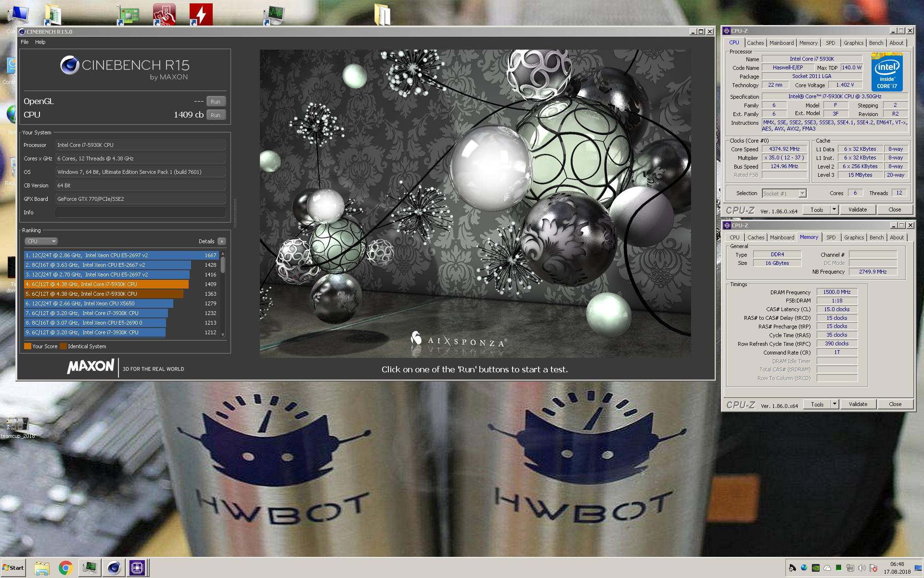The height and width of the screenshot is (578, 924).
Task: Open teamcup_2018 desktop image file
Action: click(x=17, y=428)
